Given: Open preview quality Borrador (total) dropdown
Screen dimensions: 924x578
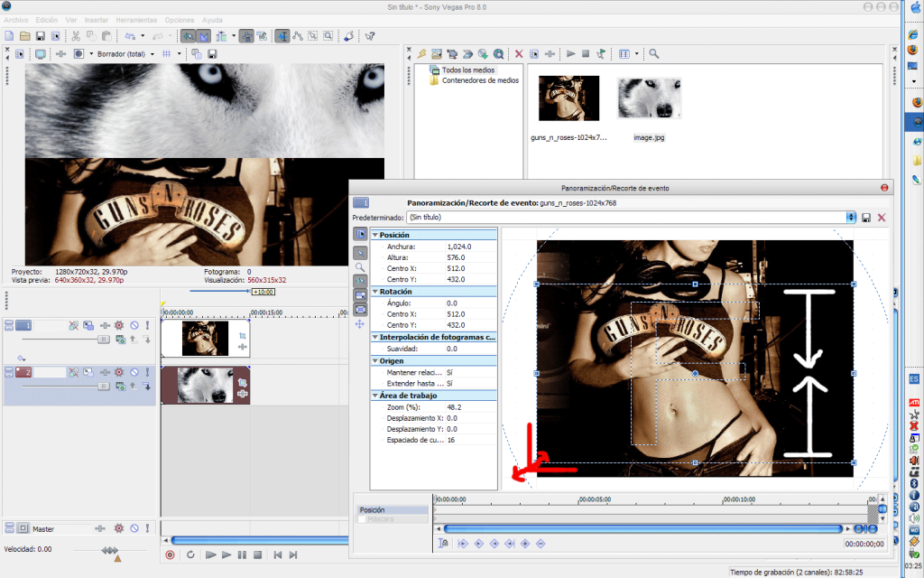Looking at the screenshot, I should coord(152,54).
